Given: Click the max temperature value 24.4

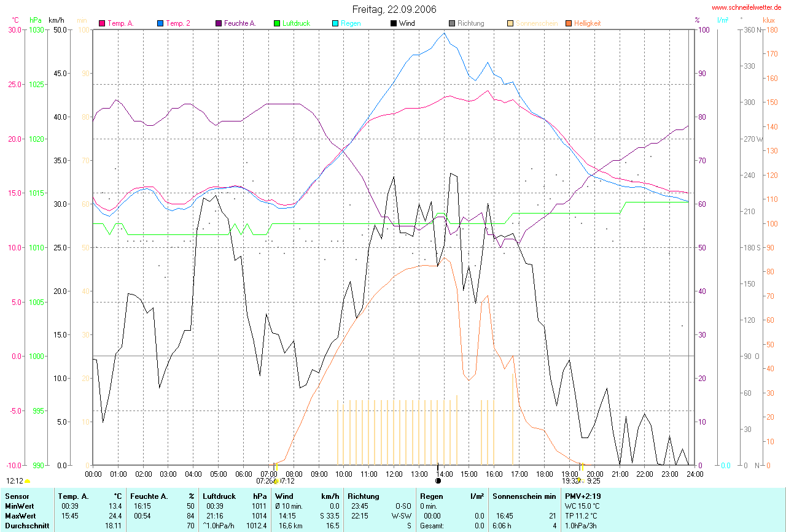Looking at the screenshot, I should 115,516.
